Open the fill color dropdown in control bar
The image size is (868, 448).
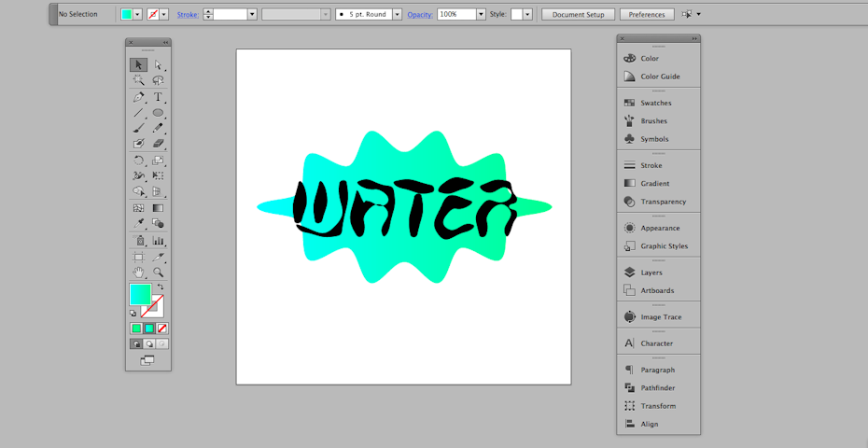click(x=138, y=15)
